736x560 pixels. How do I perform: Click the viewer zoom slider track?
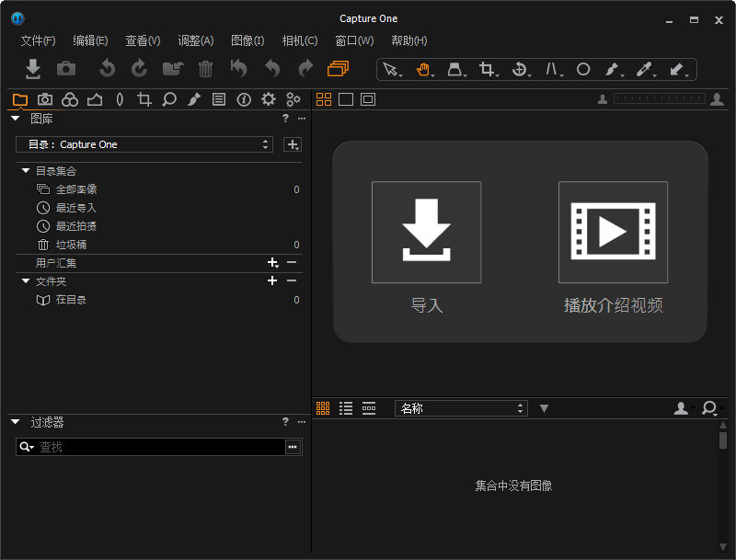660,99
